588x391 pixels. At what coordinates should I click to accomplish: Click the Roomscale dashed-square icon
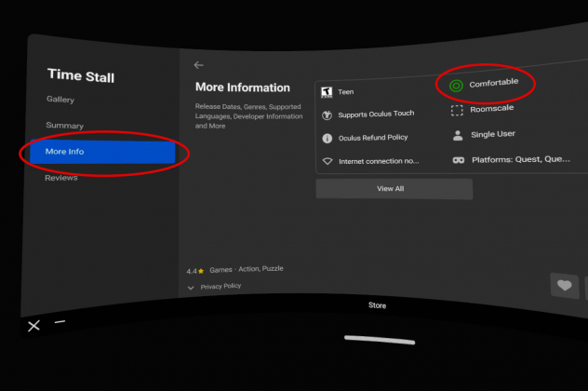[457, 111]
